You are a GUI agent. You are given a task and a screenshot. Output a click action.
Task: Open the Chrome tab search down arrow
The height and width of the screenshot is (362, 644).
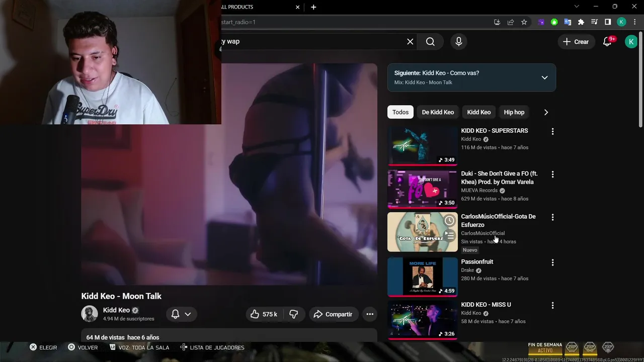[577, 7]
